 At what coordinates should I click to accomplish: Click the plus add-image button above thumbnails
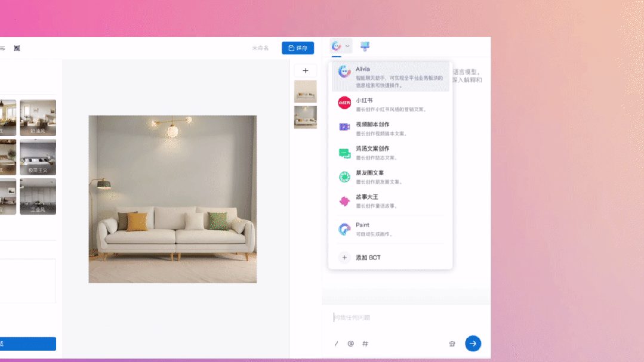pos(305,70)
